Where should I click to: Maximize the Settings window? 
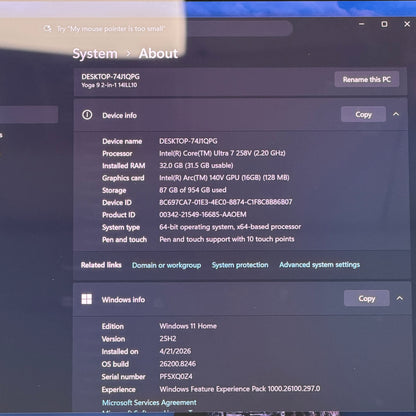[x=384, y=24]
